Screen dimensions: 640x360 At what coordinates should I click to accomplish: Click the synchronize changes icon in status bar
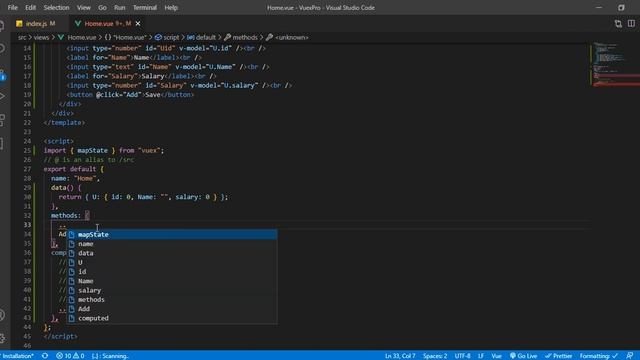tap(45, 356)
